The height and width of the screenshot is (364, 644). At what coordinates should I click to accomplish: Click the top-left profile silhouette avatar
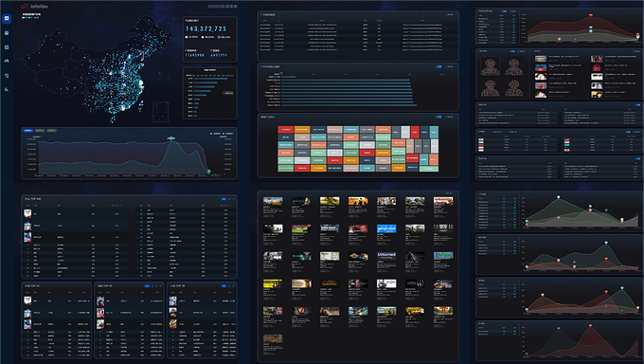[x=491, y=65]
